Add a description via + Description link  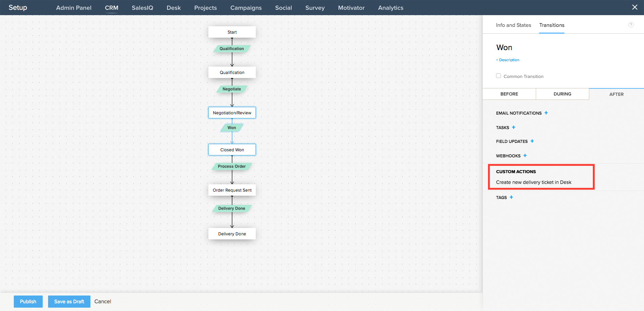tap(508, 60)
